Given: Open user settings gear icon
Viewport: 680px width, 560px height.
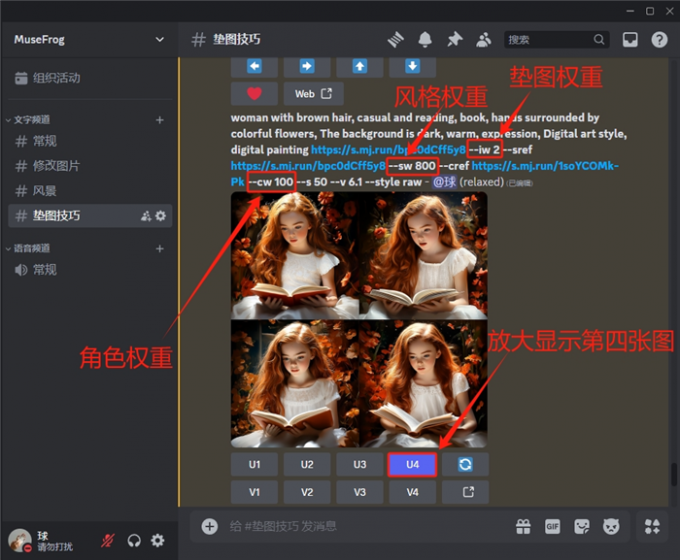Looking at the screenshot, I should tap(157, 540).
